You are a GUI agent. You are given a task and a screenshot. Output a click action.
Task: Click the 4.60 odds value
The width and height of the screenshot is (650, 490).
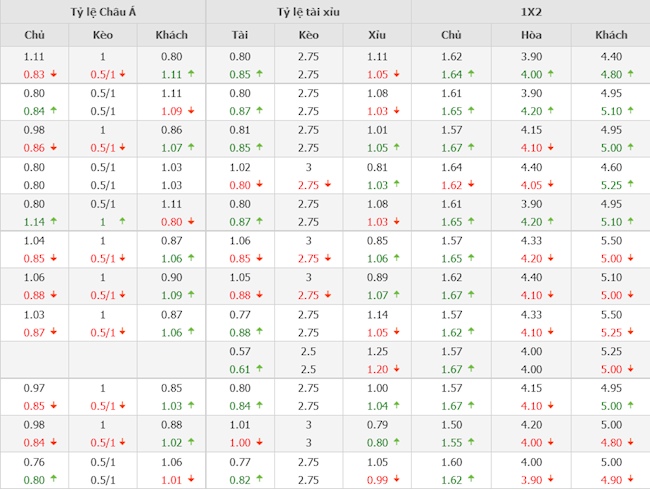point(610,168)
